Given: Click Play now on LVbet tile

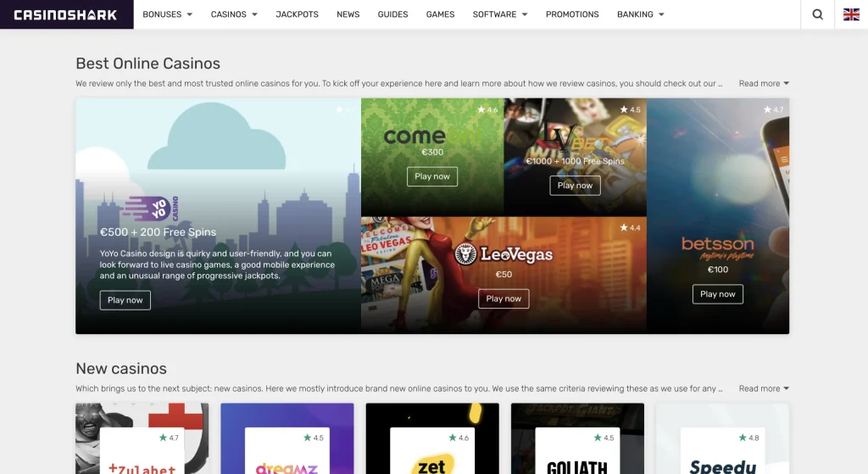Looking at the screenshot, I should [x=575, y=186].
